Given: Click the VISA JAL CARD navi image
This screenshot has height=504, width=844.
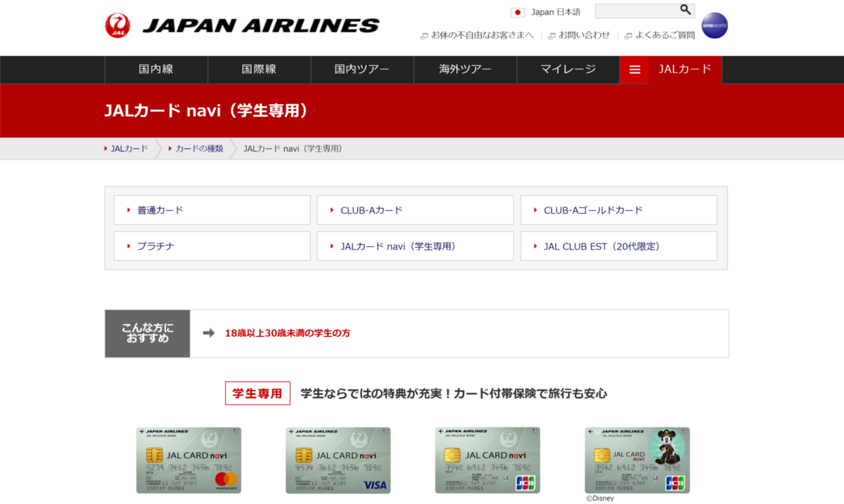Looking at the screenshot, I should pyautogui.click(x=338, y=460).
